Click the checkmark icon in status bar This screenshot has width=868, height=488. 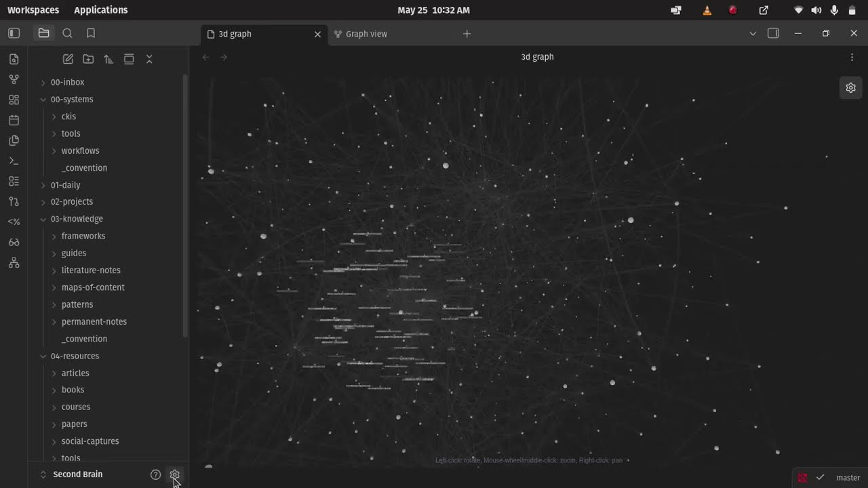(820, 477)
